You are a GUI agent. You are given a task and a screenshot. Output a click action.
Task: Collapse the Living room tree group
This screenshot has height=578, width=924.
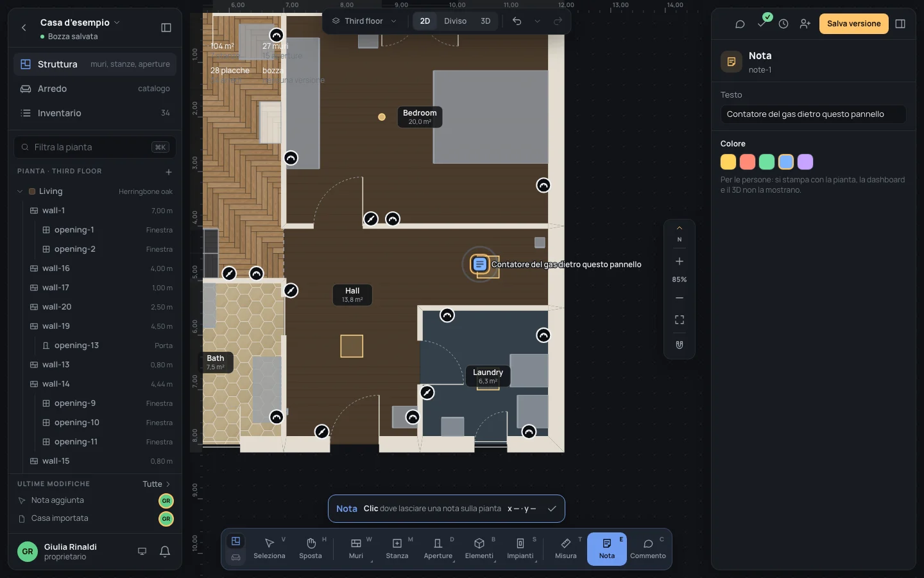coord(20,191)
